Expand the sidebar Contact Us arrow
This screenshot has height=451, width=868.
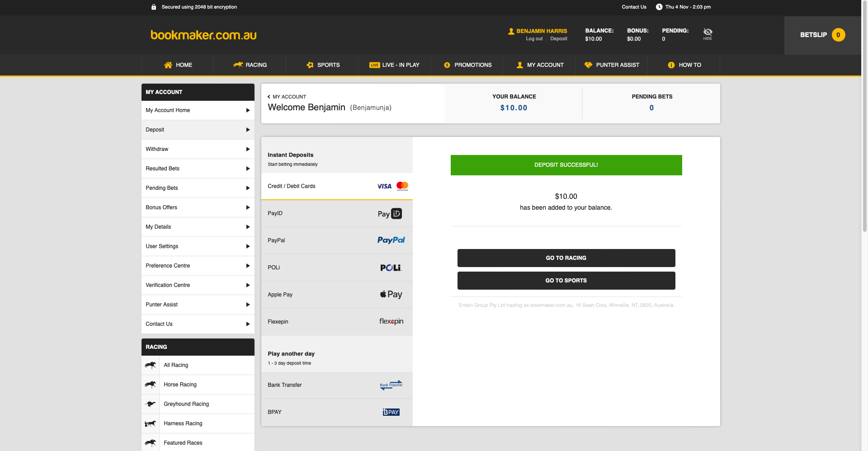pyautogui.click(x=248, y=324)
